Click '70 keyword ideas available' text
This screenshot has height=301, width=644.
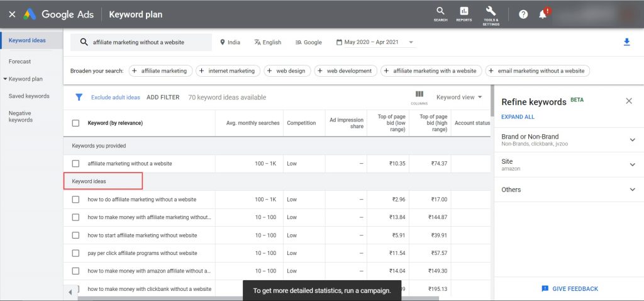coord(227,98)
